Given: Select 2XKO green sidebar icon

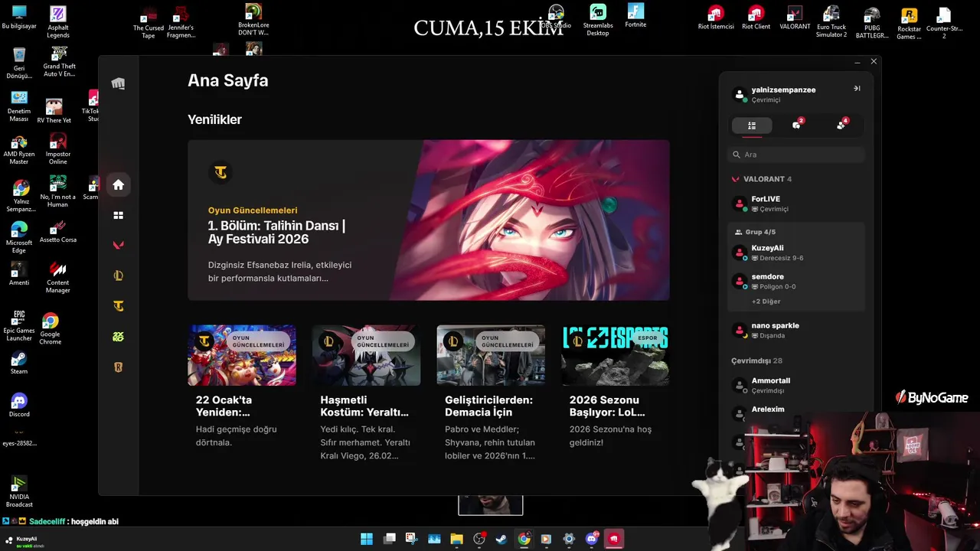Looking at the screenshot, I should click(x=118, y=337).
